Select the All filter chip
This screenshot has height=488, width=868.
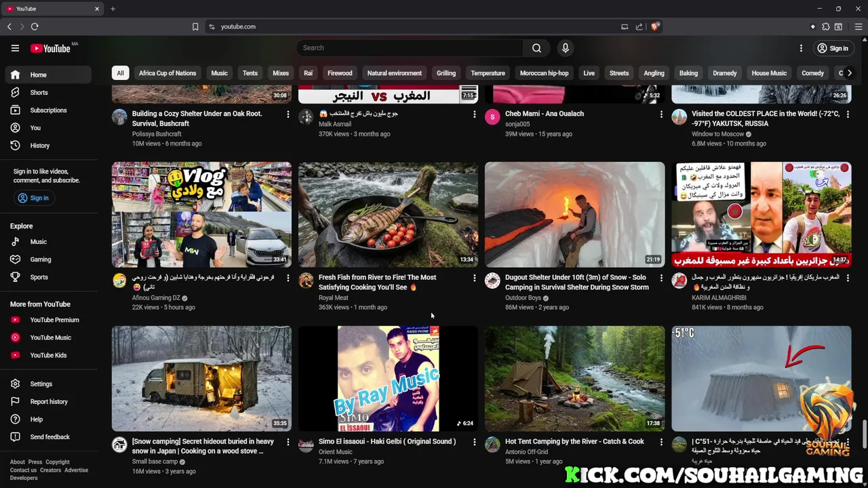click(x=120, y=73)
